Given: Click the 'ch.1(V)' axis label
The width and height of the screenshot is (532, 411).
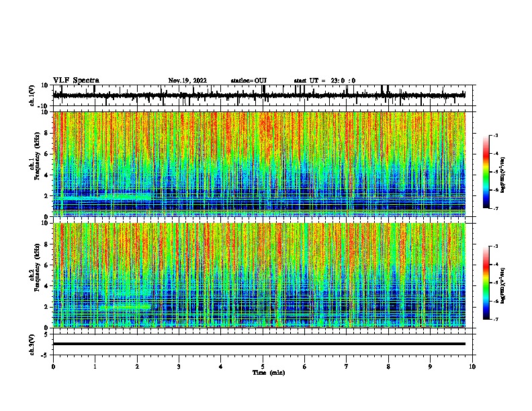Looking at the screenshot, I should pos(32,95).
